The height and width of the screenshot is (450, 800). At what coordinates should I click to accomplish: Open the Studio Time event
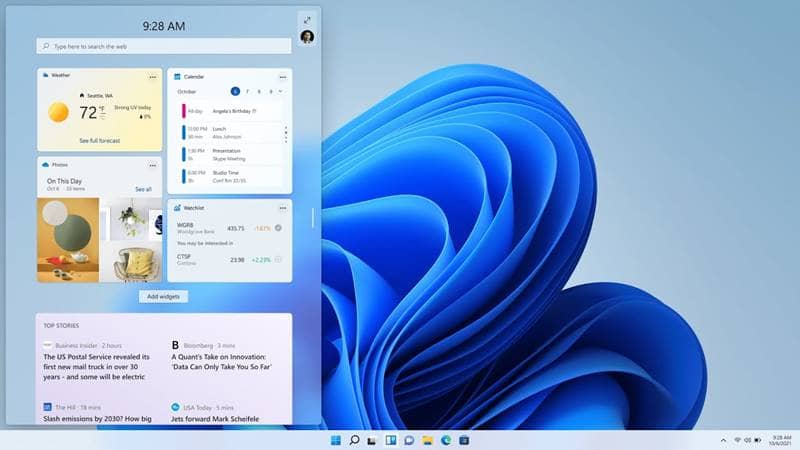pyautogui.click(x=231, y=177)
